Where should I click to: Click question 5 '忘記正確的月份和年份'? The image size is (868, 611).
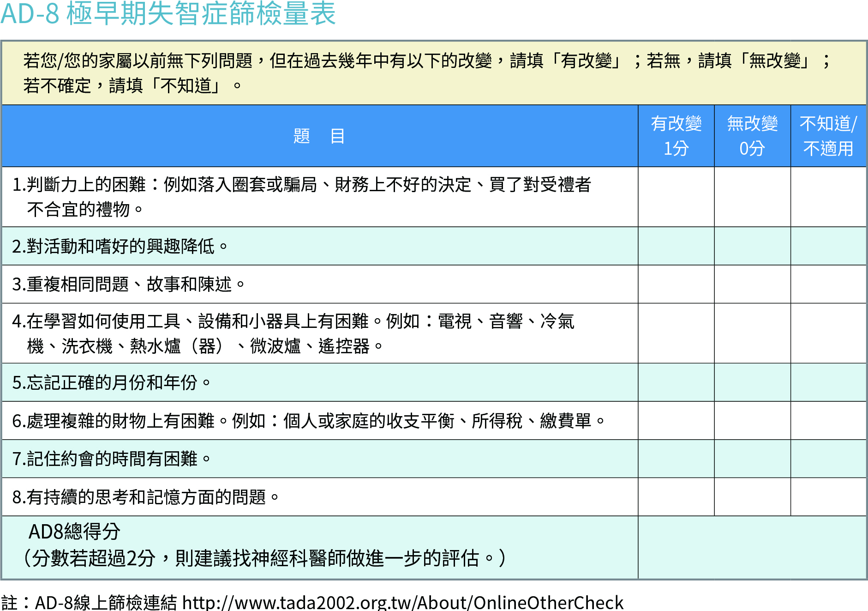tap(112, 383)
